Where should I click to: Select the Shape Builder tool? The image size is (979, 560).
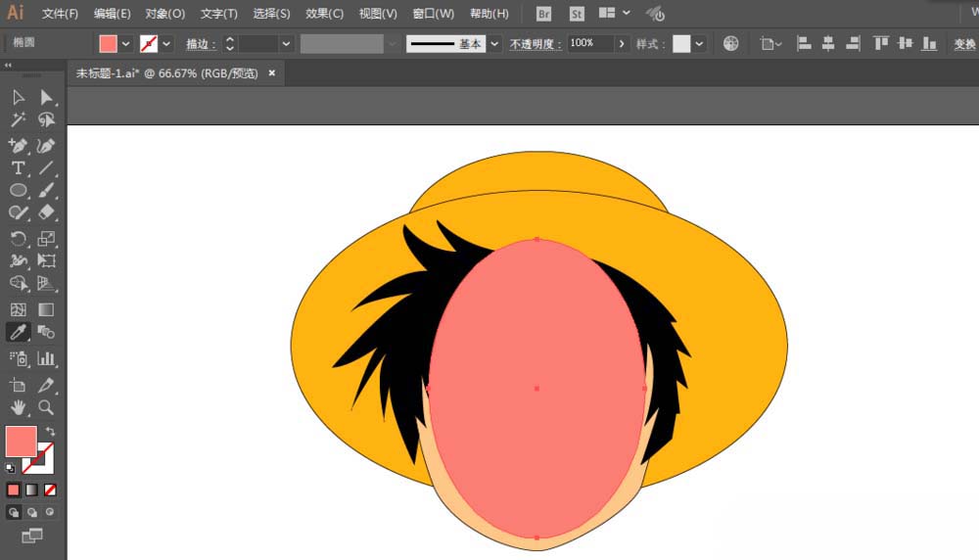[x=18, y=283]
